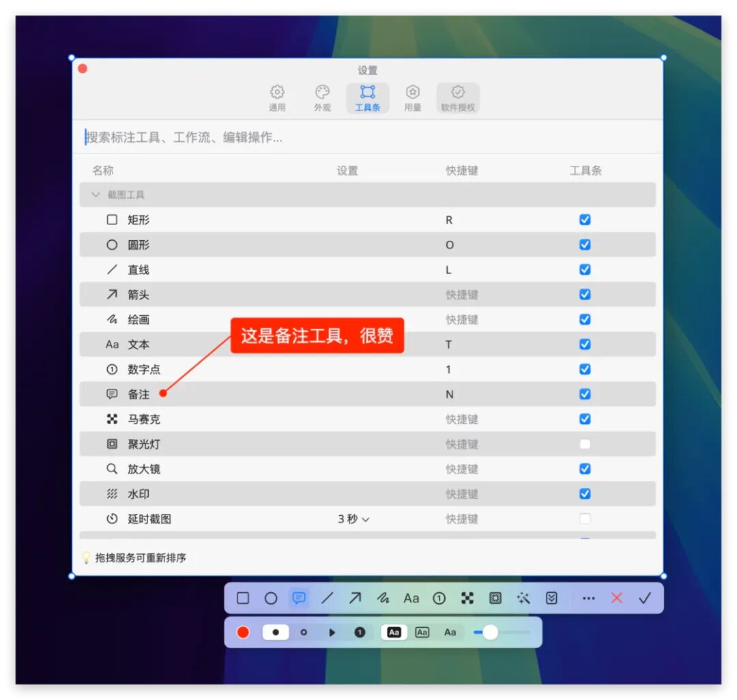This screenshot has width=737, height=700.
Task: Choose the numbered dot pointer style
Action: 360,632
